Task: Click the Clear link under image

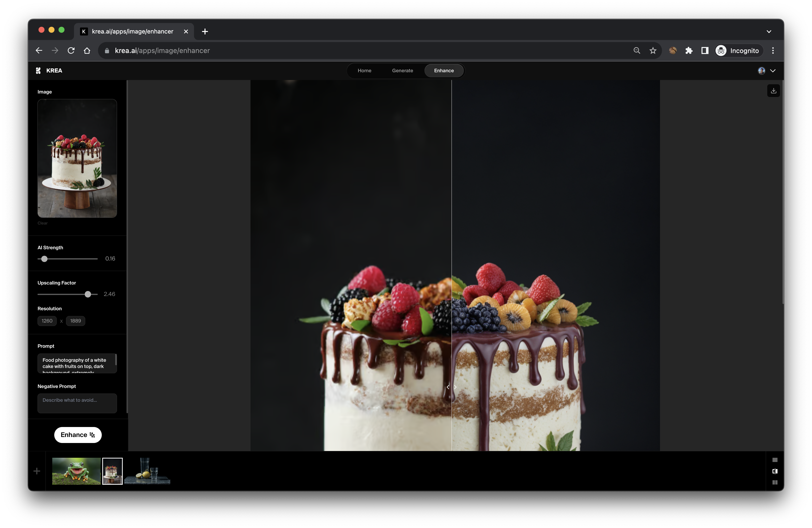Action: pos(42,223)
